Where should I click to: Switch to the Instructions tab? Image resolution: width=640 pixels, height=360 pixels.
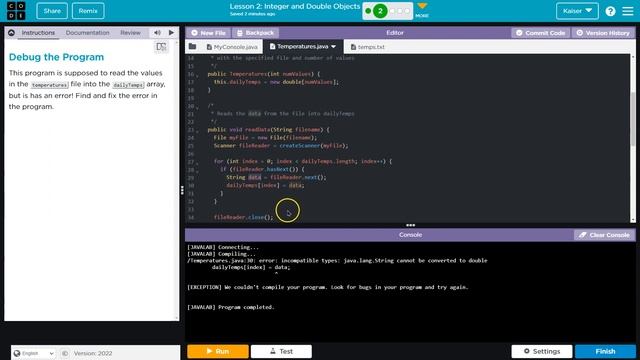tap(38, 33)
